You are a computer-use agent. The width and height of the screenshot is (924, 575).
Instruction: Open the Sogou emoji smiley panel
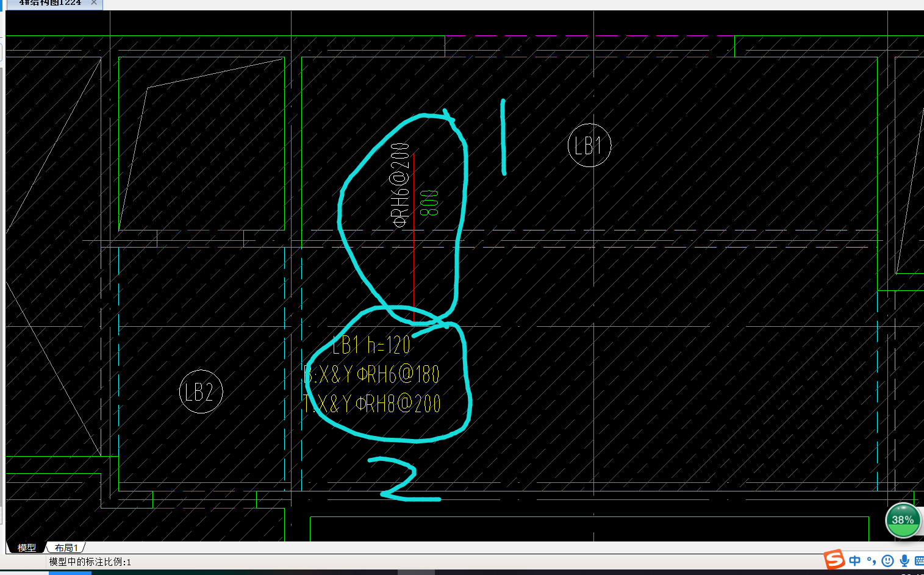click(887, 560)
